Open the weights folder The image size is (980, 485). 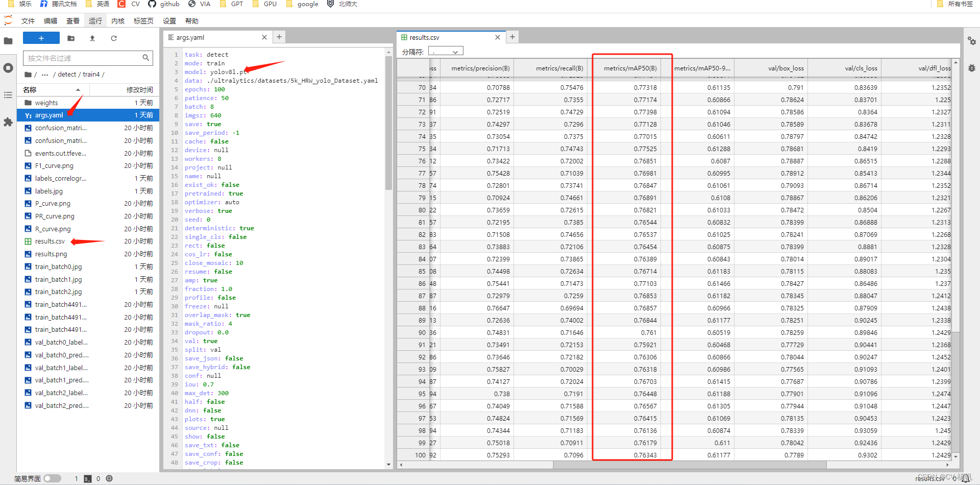(88, 103)
